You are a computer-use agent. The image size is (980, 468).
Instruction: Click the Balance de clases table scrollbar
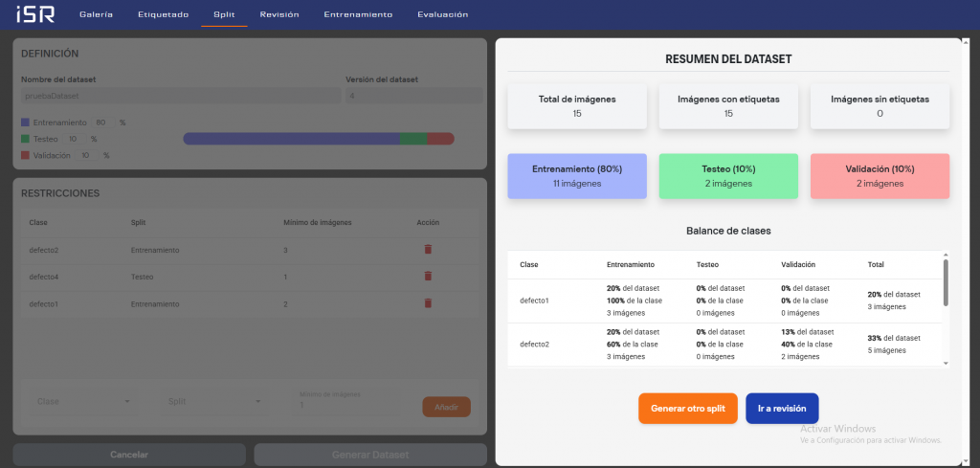(x=946, y=282)
